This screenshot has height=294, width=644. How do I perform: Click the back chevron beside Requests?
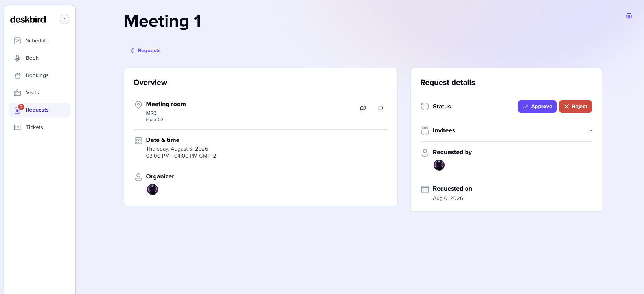click(x=132, y=51)
